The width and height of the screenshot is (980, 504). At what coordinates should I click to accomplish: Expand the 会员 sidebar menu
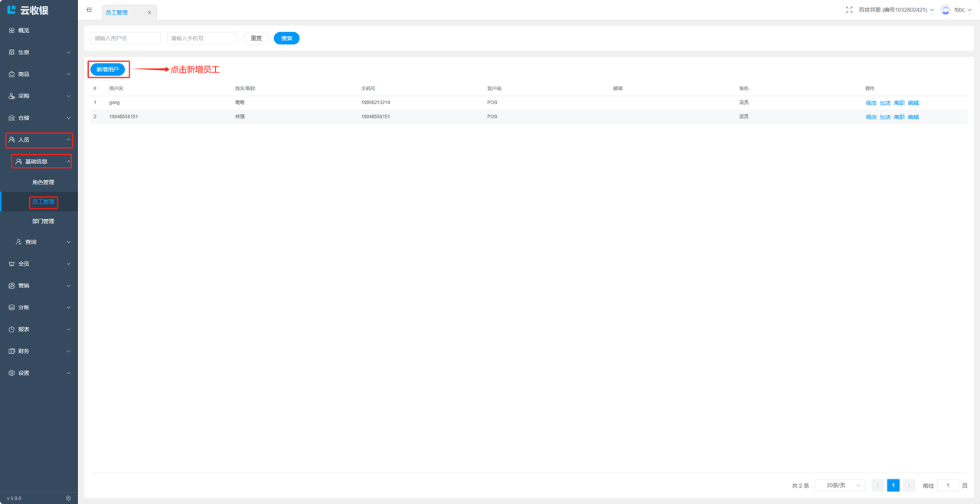(x=39, y=263)
